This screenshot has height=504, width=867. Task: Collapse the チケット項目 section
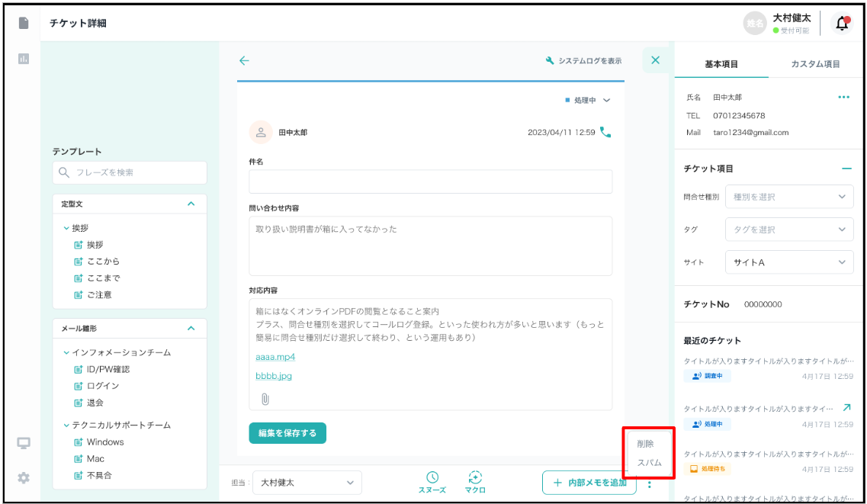tap(846, 169)
